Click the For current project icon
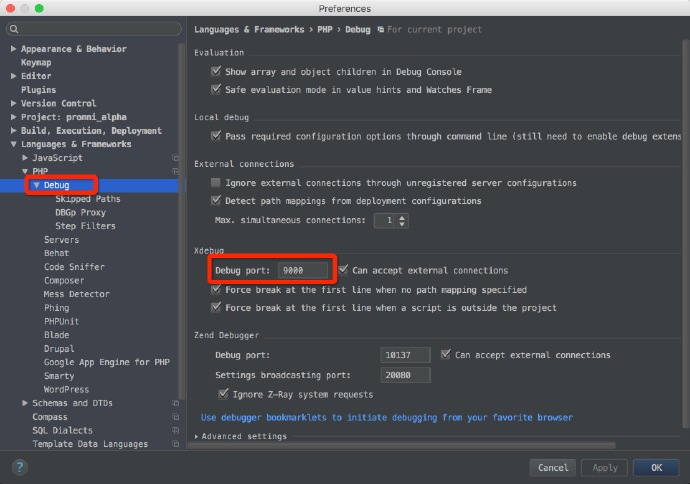This screenshot has height=484, width=690. tap(381, 29)
